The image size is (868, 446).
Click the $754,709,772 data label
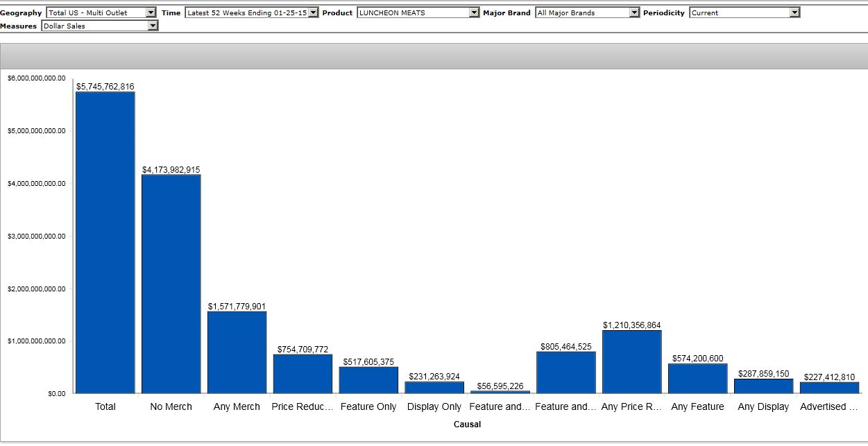303,350
